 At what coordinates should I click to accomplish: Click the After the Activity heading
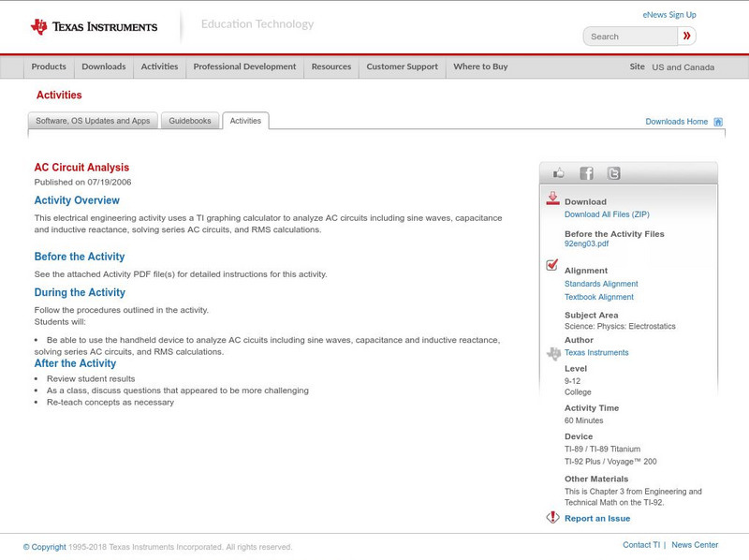(75, 363)
